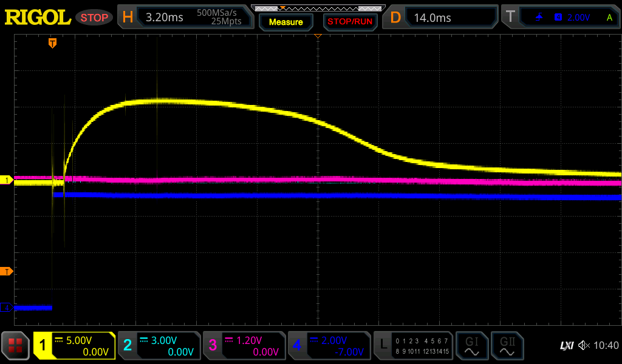Open the delay 14.0ms settings
This screenshot has width=622, height=364.
pos(442,18)
